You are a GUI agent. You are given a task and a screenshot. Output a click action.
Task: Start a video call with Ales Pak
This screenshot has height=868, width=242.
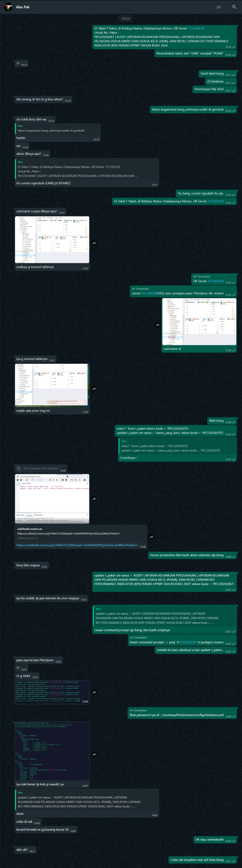219,7
